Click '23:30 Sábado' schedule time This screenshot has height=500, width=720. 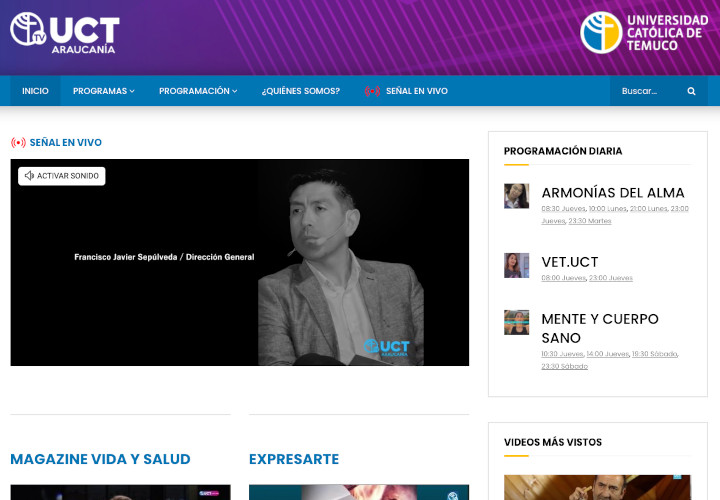click(x=564, y=366)
